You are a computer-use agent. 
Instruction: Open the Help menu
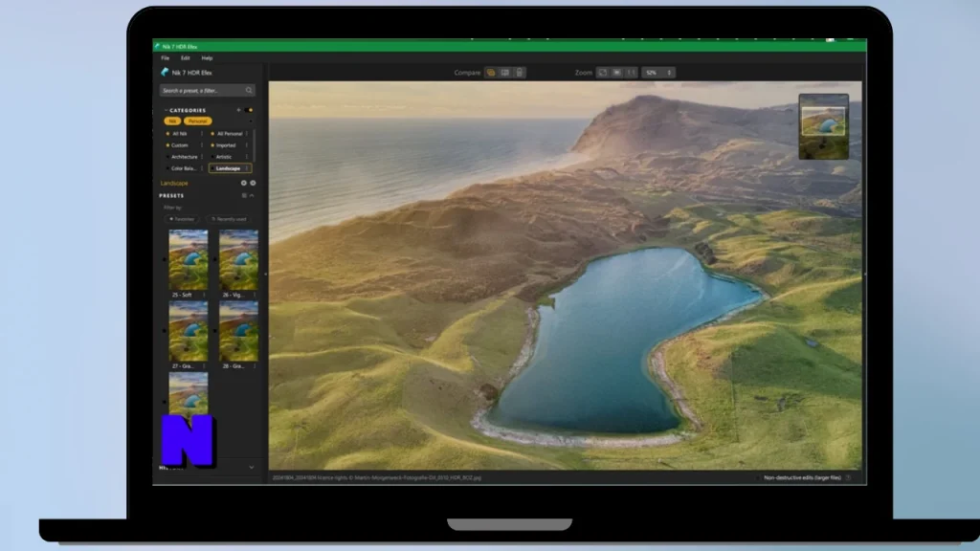(x=207, y=58)
